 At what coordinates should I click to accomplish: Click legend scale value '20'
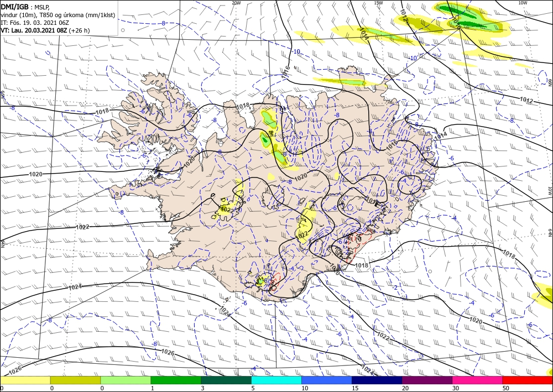pyautogui.click(x=405, y=388)
